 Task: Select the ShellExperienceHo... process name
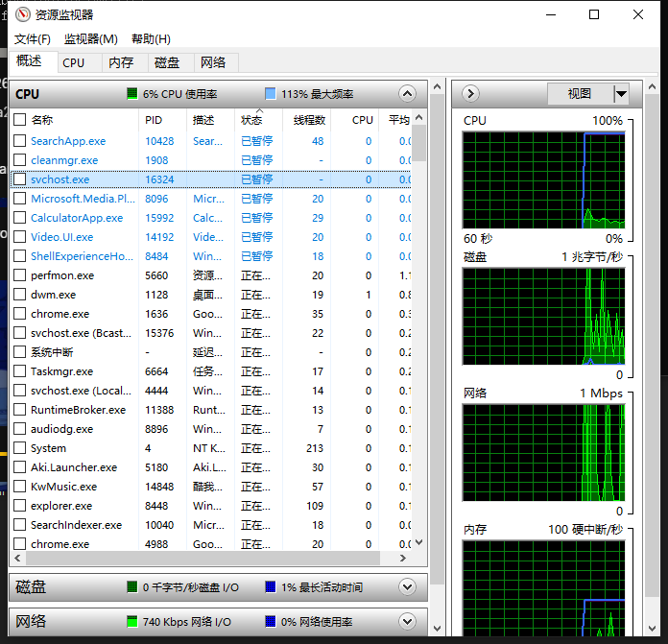coord(82,256)
